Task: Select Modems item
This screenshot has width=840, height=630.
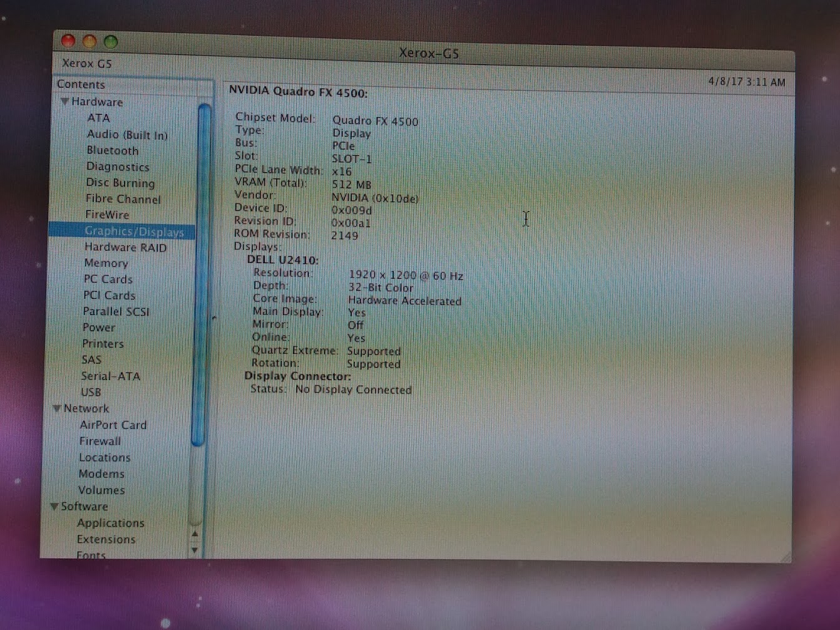Action: (x=101, y=473)
